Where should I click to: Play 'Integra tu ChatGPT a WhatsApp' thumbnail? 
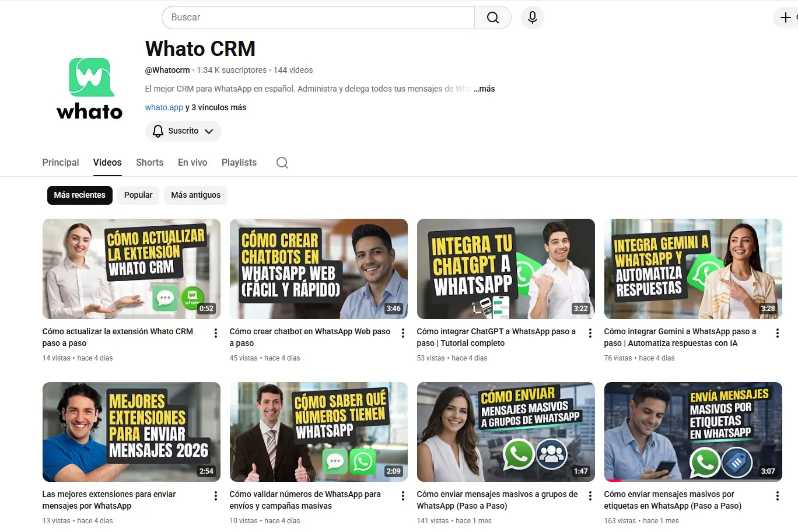(x=506, y=269)
